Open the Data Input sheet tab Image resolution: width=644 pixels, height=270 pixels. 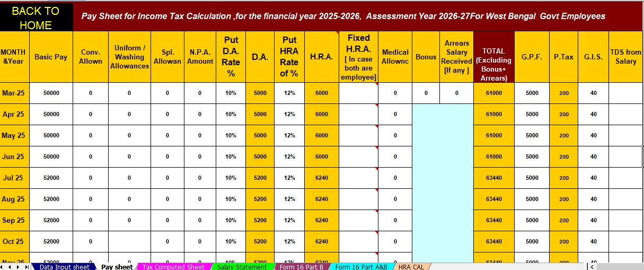(x=64, y=267)
